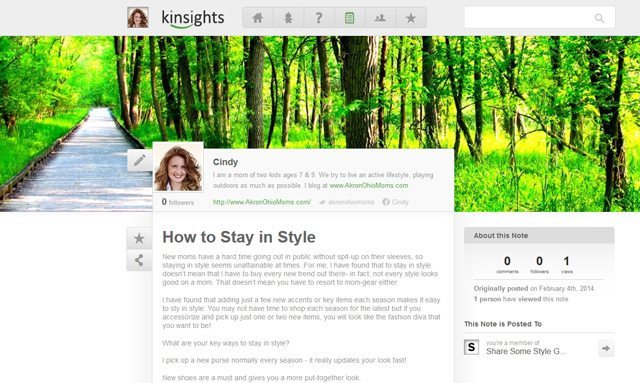The image size is (640, 383).
Task: Click the arrow button beside Share Some Style
Action: (606, 348)
